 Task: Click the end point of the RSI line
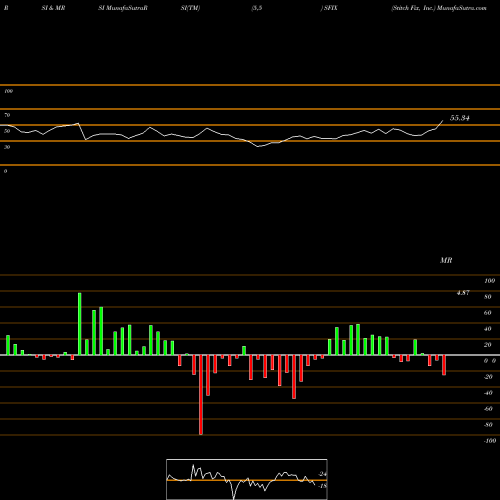(443, 121)
